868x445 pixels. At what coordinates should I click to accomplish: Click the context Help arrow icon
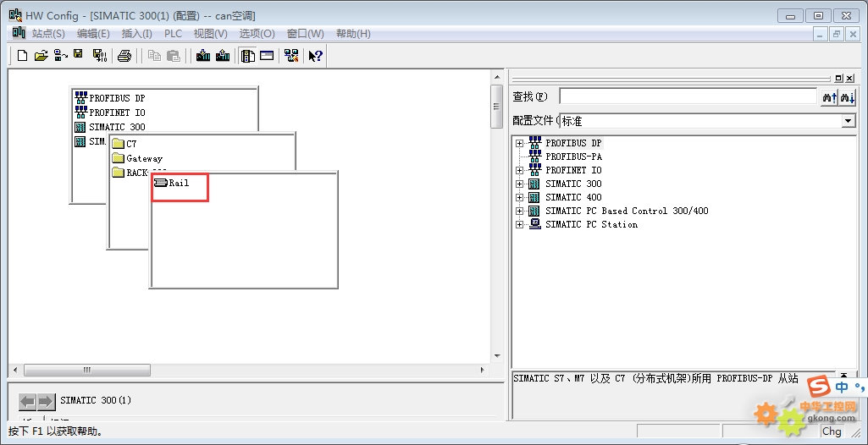click(x=316, y=55)
